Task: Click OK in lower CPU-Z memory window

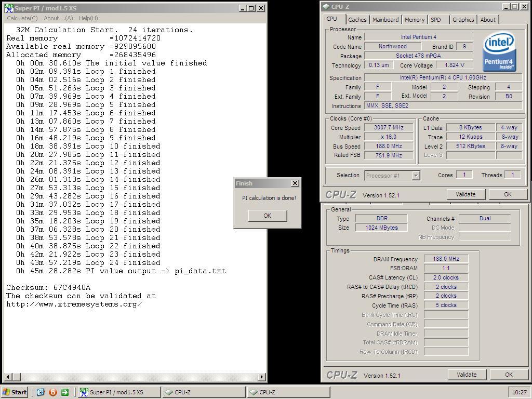Action: [x=509, y=375]
